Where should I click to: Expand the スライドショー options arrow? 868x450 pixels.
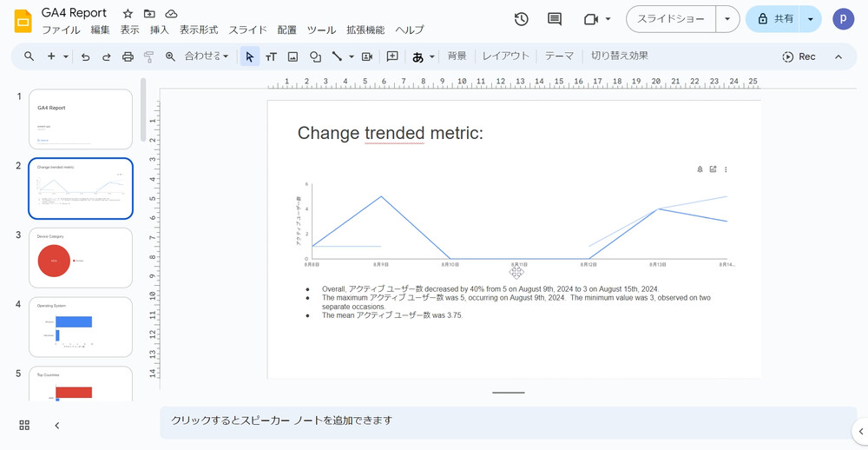tap(727, 19)
